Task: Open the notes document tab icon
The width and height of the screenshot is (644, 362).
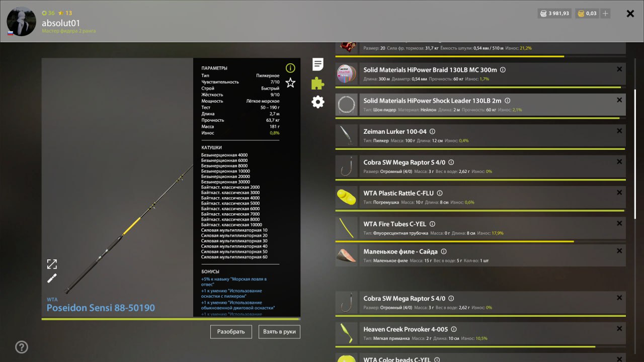Action: 318,64
